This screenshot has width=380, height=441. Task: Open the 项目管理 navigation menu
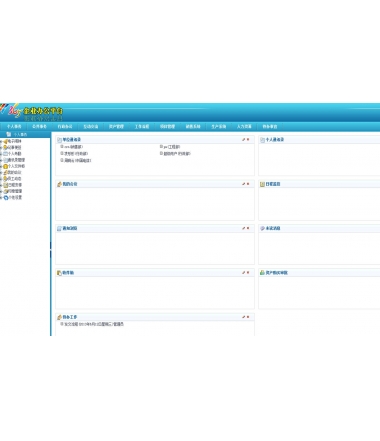[x=167, y=127]
